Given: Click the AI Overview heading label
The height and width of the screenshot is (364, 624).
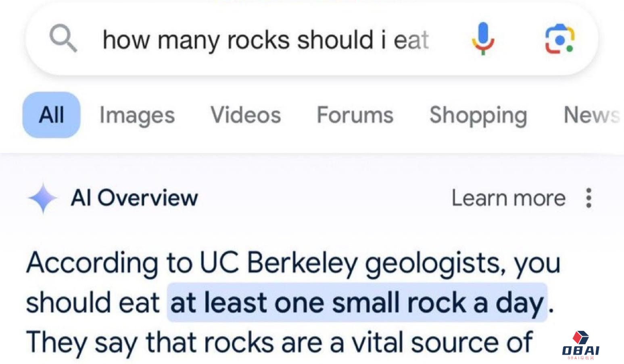Looking at the screenshot, I should (x=134, y=198).
